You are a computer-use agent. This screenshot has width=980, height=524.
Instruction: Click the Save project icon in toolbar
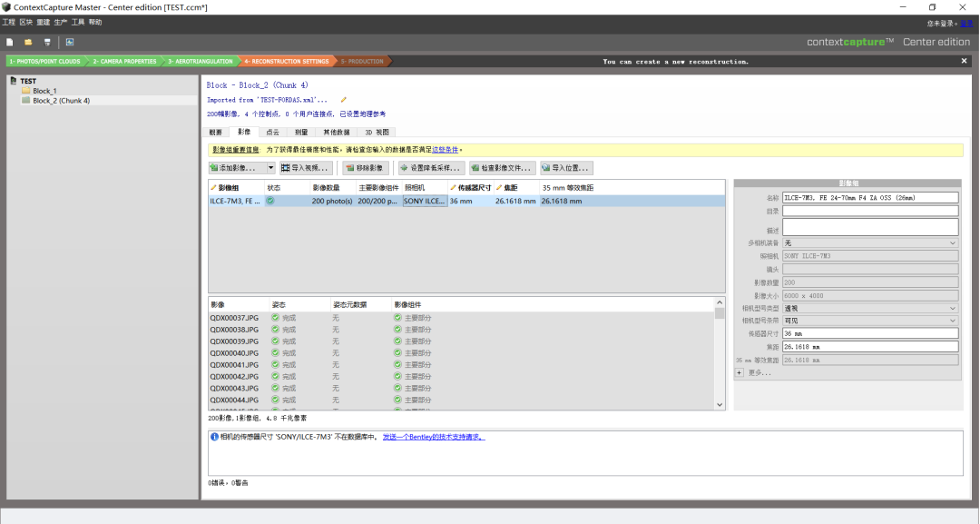click(47, 42)
